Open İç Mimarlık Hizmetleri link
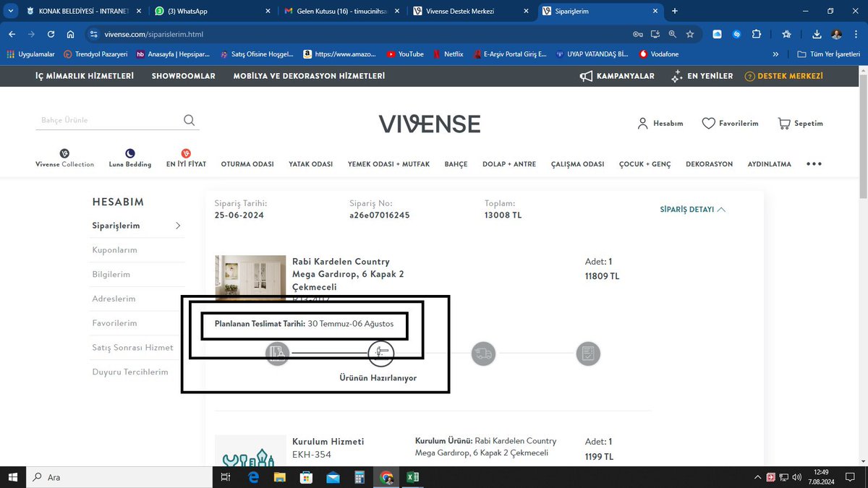 click(x=85, y=76)
